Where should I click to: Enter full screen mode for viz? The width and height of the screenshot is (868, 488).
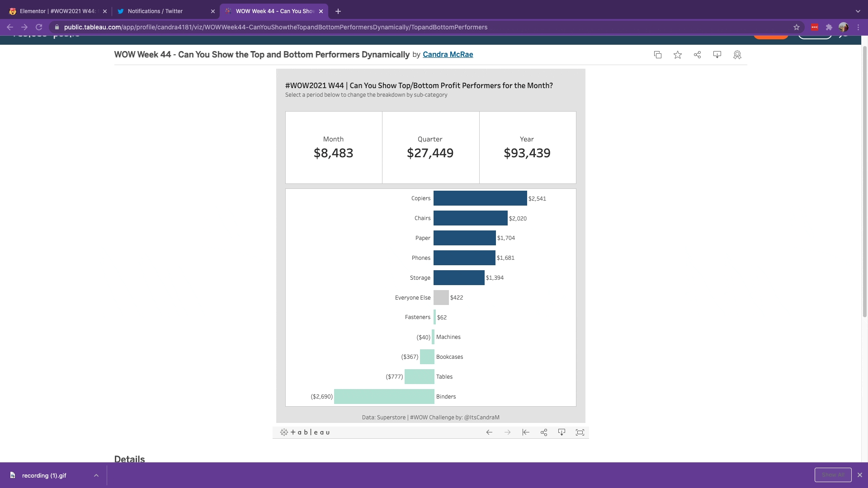tap(580, 432)
